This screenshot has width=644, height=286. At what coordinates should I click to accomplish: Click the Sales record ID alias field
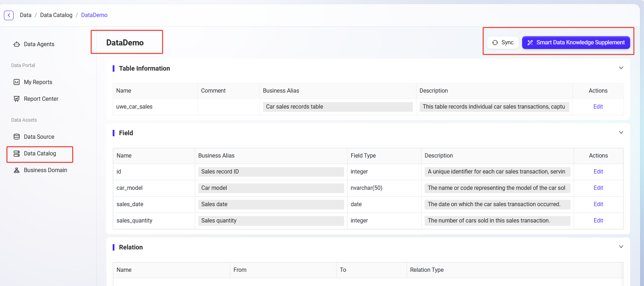click(x=271, y=172)
